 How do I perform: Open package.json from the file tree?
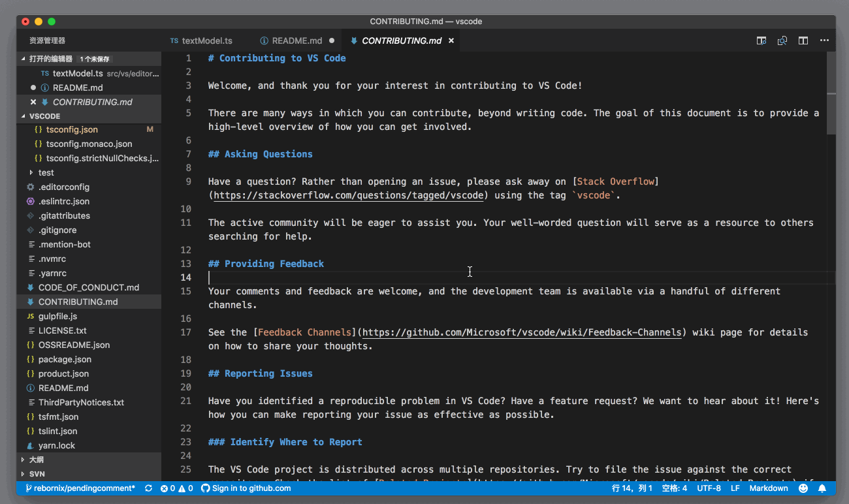point(65,359)
